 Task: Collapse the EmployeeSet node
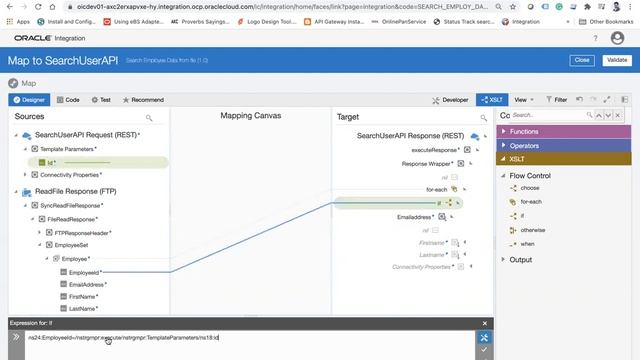tap(39, 245)
